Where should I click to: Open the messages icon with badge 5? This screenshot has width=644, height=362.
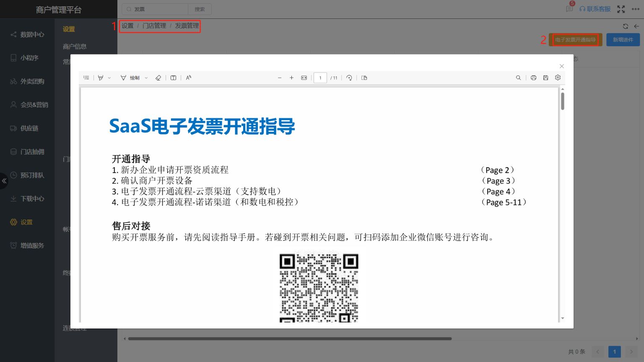(569, 8)
